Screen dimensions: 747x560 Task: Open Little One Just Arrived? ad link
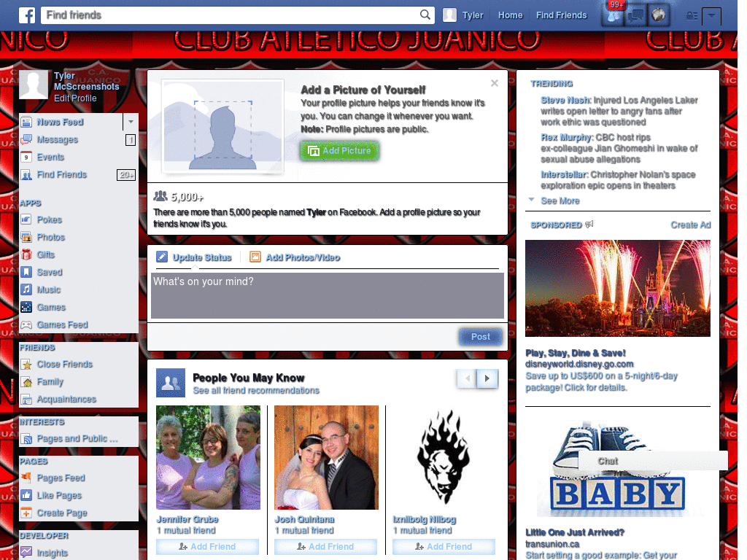(575, 532)
